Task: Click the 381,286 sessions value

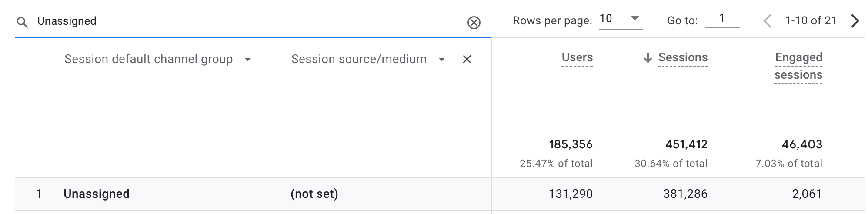Action: 685,194
